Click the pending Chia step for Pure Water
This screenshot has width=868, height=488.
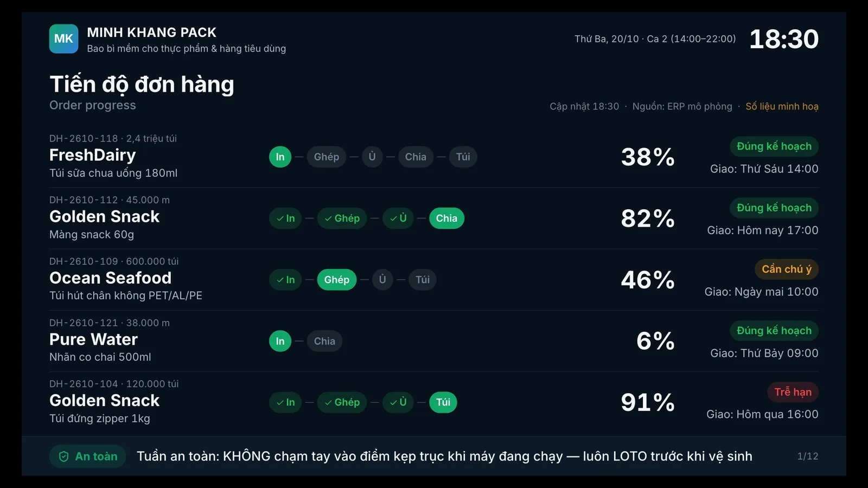pyautogui.click(x=324, y=341)
